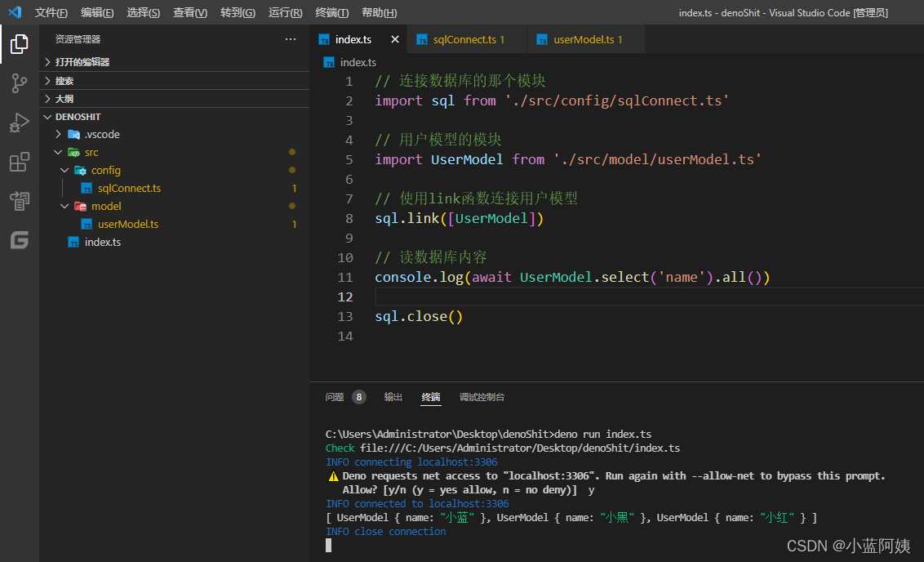
Task: Click the model folder icon
Action: pos(80,207)
